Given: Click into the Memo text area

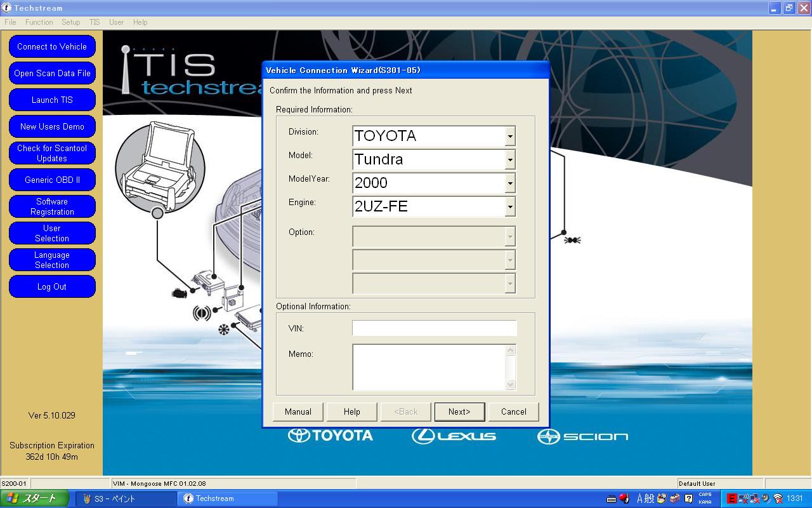Looking at the screenshot, I should coord(429,367).
